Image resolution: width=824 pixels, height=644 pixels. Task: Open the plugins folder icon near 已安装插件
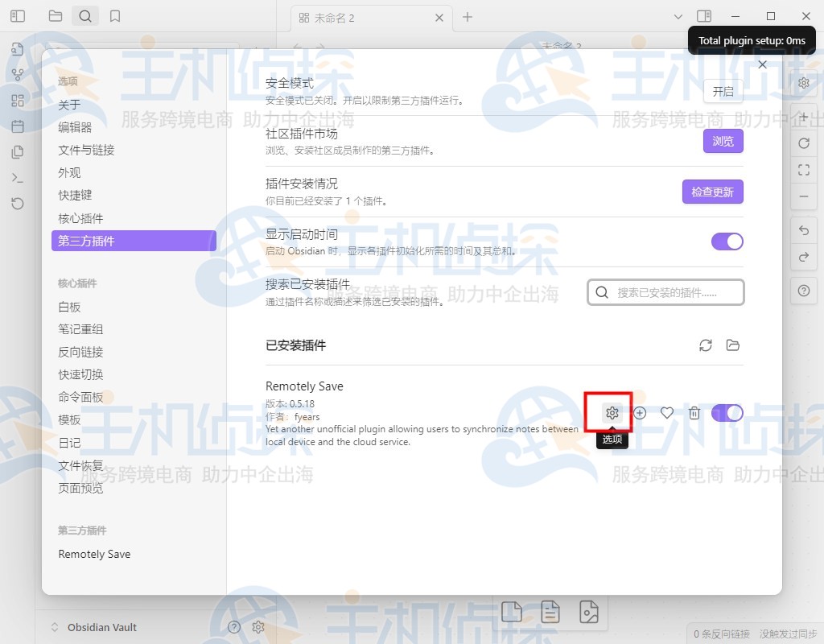pos(733,345)
